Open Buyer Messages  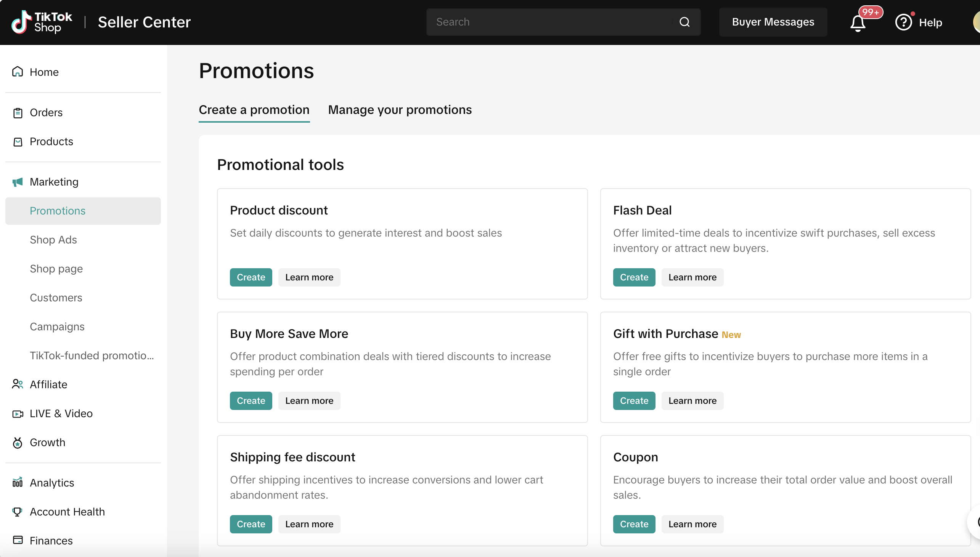[773, 22]
